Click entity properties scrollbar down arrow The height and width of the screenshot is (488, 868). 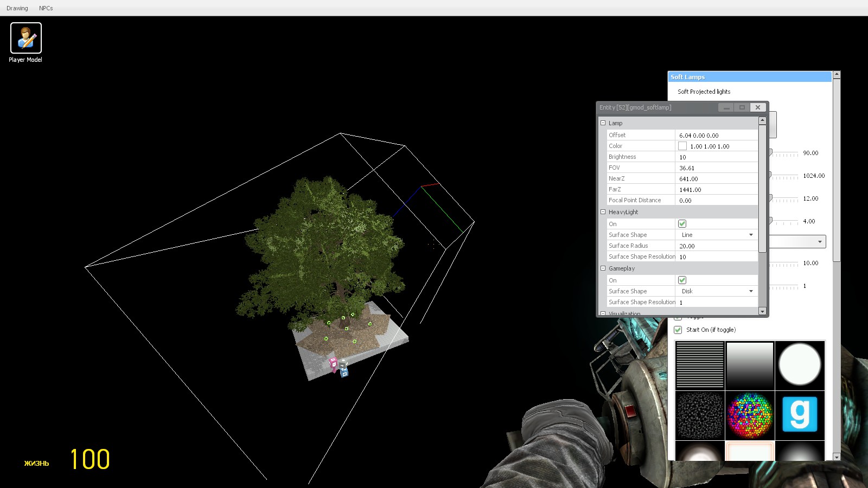(x=762, y=311)
